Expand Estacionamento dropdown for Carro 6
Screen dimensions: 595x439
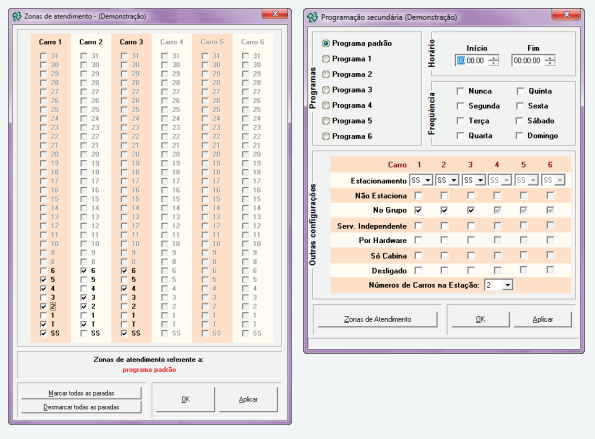pyautogui.click(x=560, y=180)
